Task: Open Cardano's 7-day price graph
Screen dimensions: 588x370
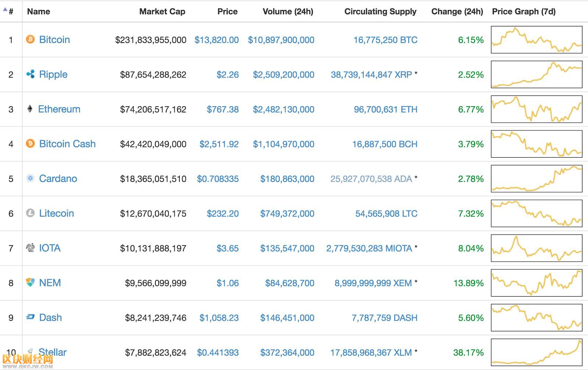Action: tap(537, 179)
